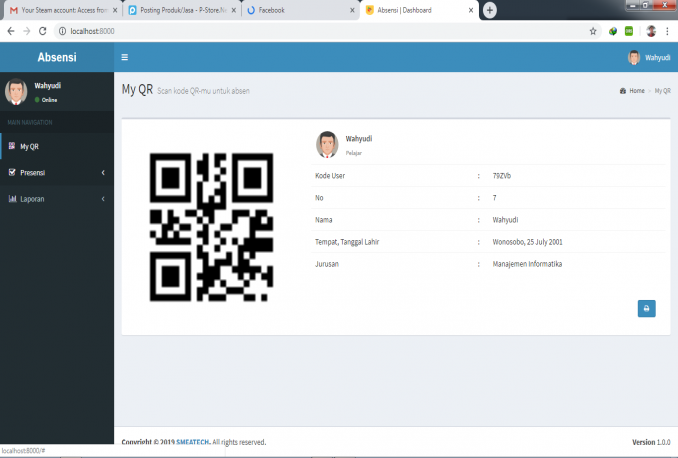Click the Laporan chevron arrow

click(103, 199)
